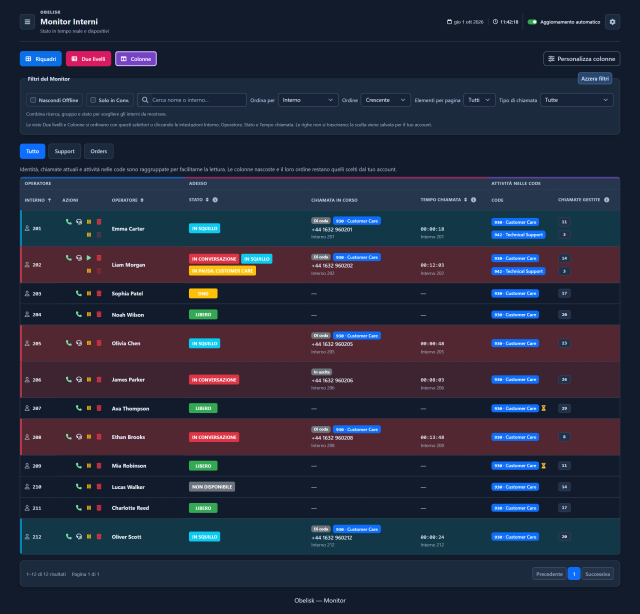Sort the table by the Interno column header
The width and height of the screenshot is (640, 614).
click(x=38, y=200)
